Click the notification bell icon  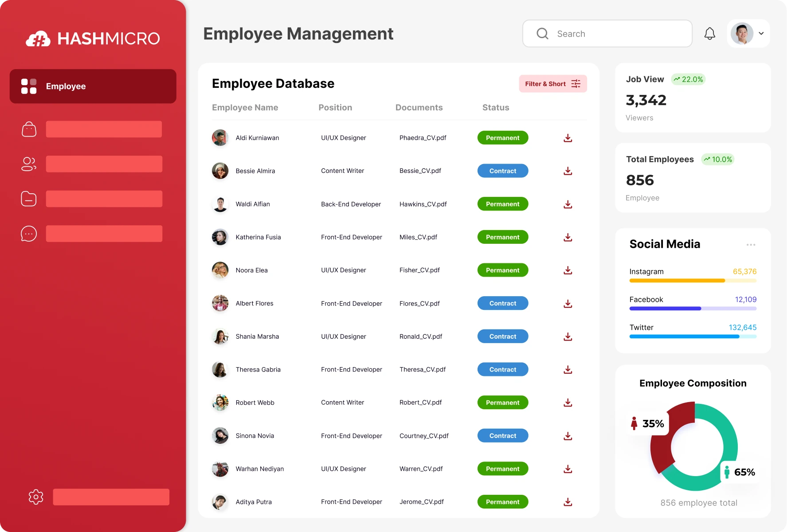[709, 34]
